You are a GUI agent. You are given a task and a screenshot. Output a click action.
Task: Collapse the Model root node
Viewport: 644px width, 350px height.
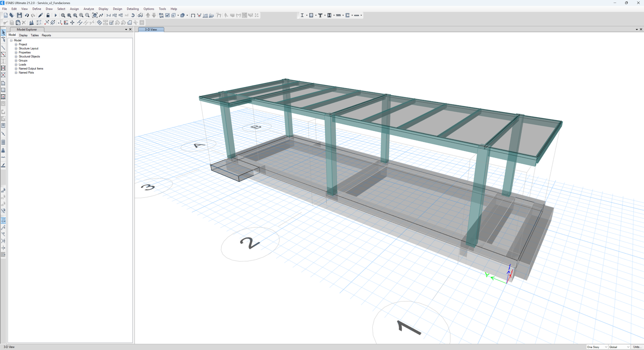pos(11,40)
